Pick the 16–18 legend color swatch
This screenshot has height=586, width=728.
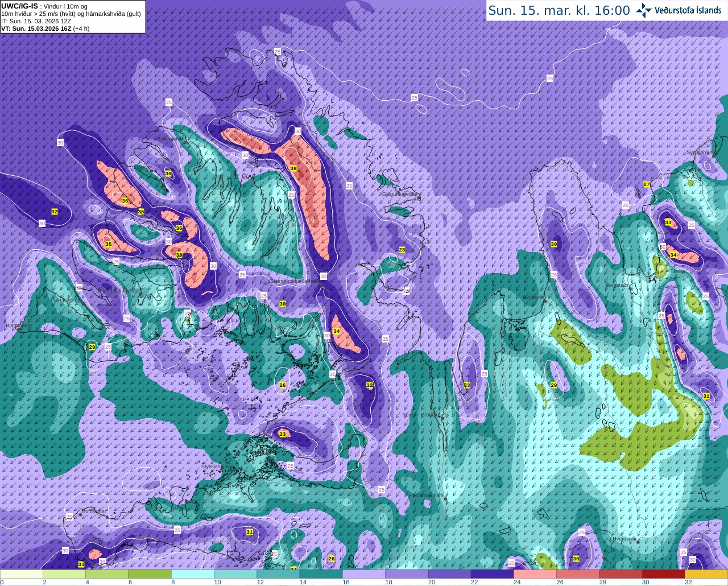(x=364, y=573)
